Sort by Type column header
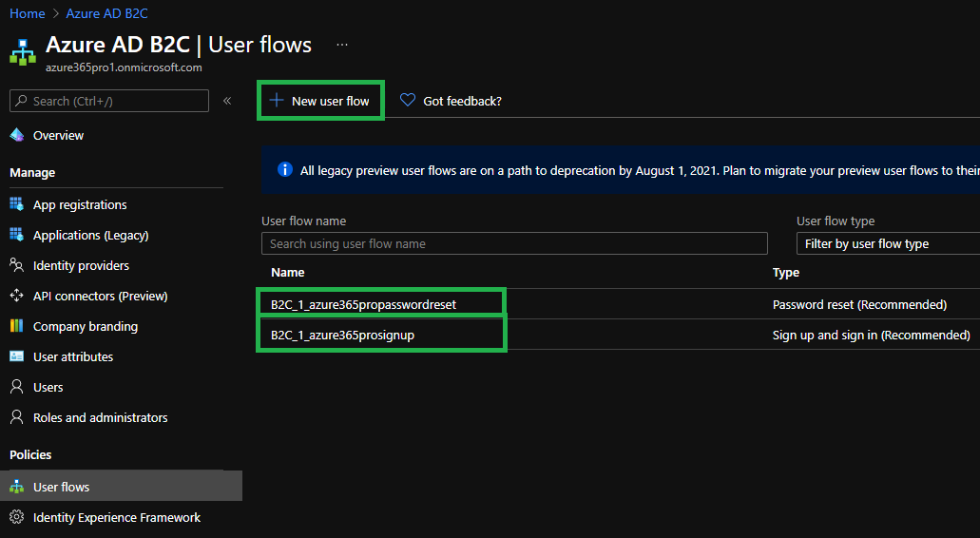Screen dimensions: 980x538 786,272
